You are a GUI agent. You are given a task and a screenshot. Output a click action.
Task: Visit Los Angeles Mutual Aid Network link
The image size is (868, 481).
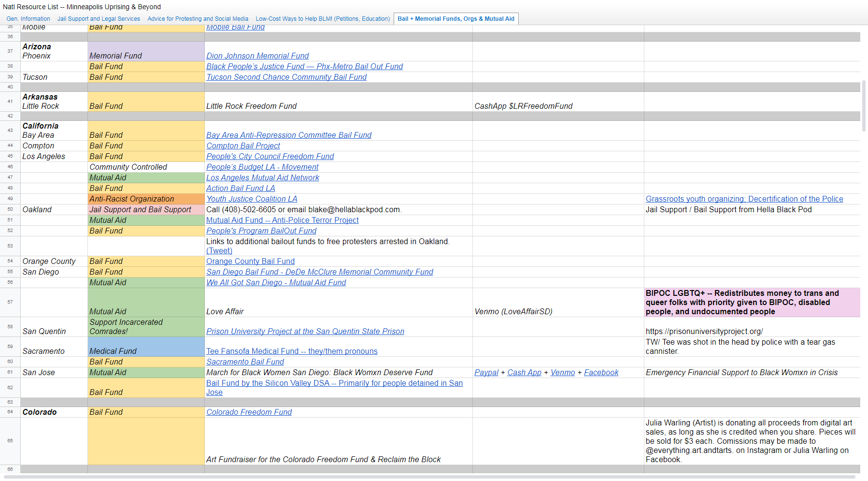click(263, 178)
